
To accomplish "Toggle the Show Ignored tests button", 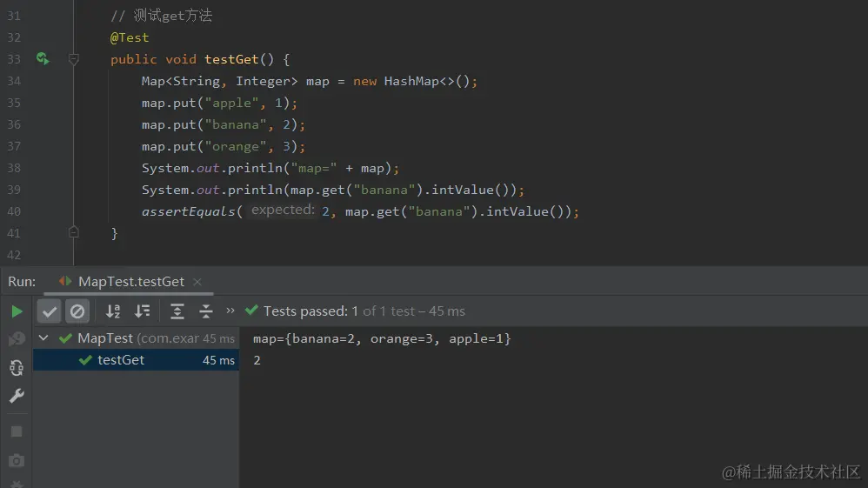I will (x=77, y=311).
